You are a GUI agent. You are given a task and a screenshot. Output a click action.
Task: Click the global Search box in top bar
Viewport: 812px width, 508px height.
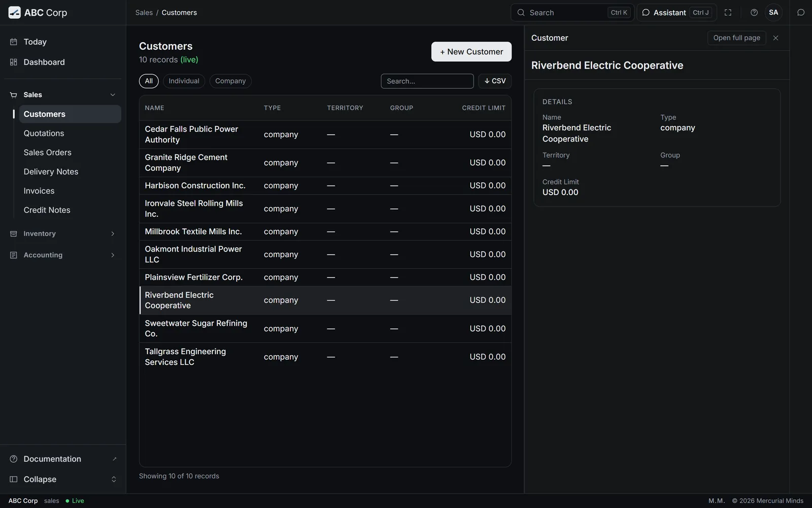[x=572, y=13]
